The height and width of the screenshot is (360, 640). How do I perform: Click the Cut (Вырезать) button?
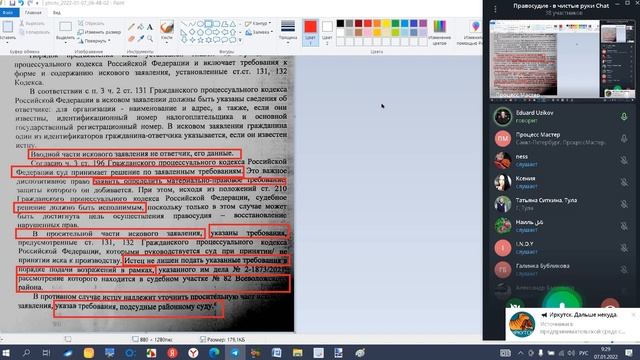click(x=32, y=23)
